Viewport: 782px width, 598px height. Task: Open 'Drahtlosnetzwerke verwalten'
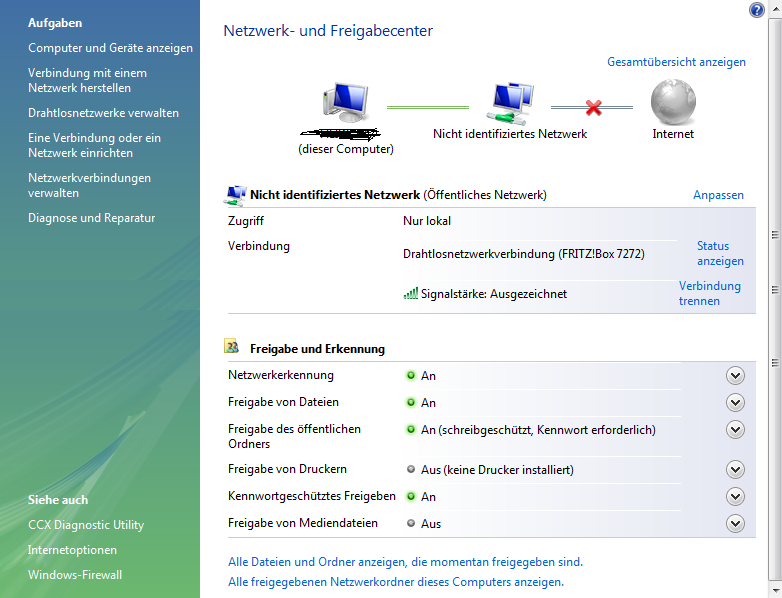pos(103,113)
